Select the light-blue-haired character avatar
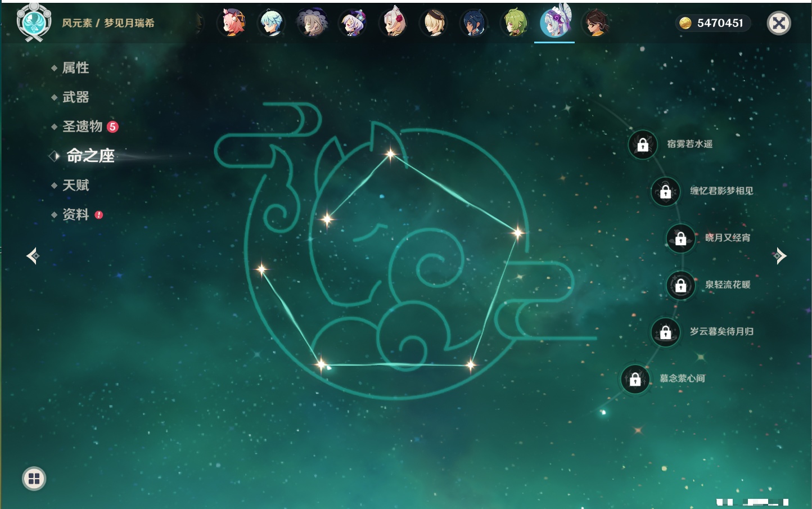 pos(272,23)
